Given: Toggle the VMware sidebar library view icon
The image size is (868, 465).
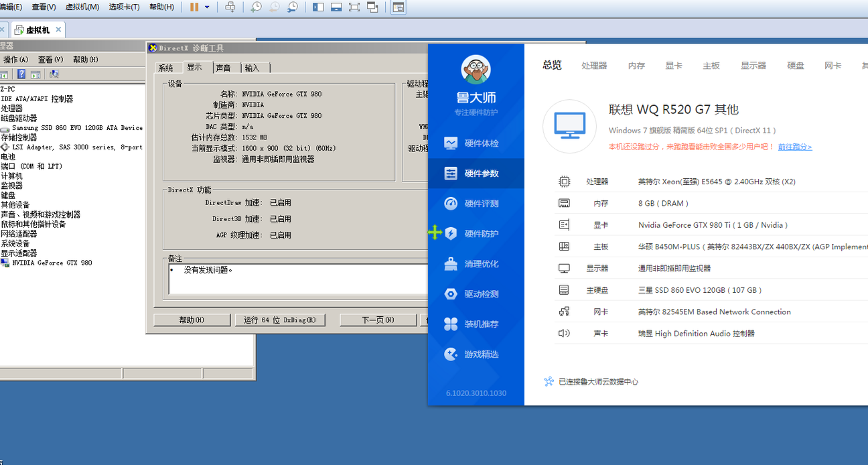Looking at the screenshot, I should 318,7.
